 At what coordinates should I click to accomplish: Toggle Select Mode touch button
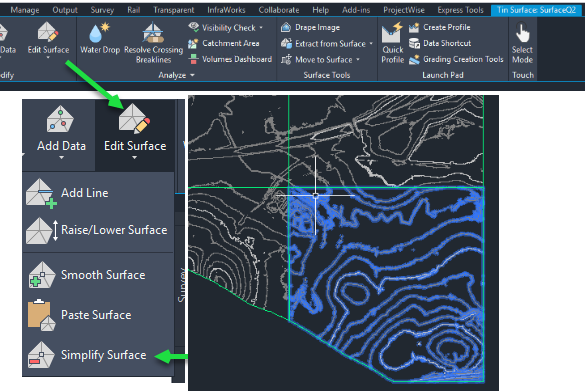click(x=522, y=43)
